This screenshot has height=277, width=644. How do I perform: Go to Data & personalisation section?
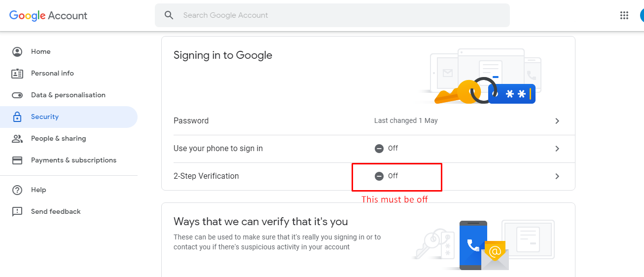(68, 95)
